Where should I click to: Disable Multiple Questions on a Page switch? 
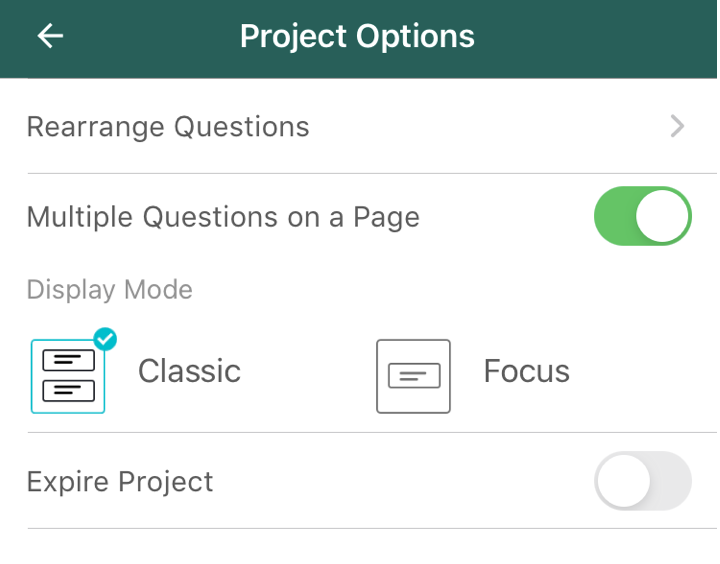[643, 216]
